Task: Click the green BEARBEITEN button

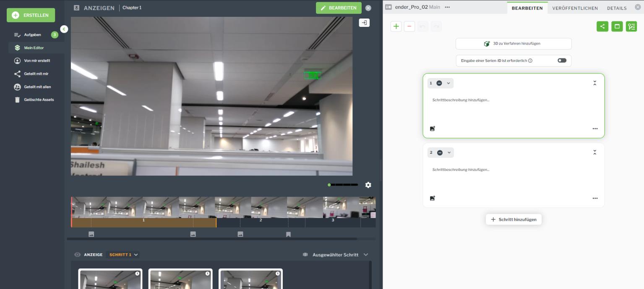Action: (339, 8)
